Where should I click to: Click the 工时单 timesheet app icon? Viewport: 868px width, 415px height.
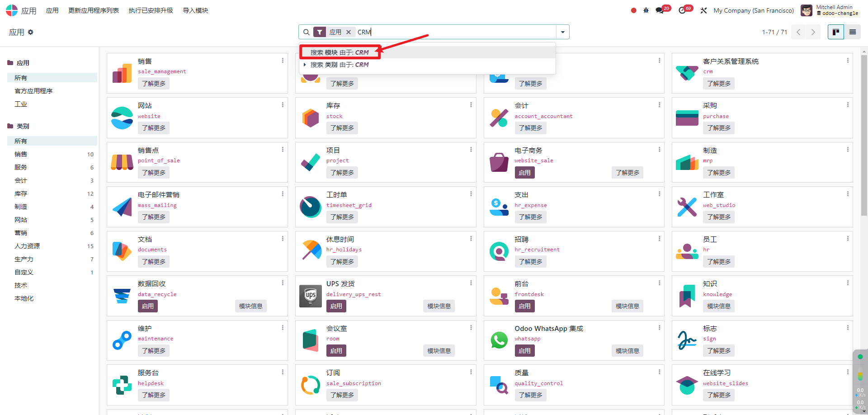311,207
